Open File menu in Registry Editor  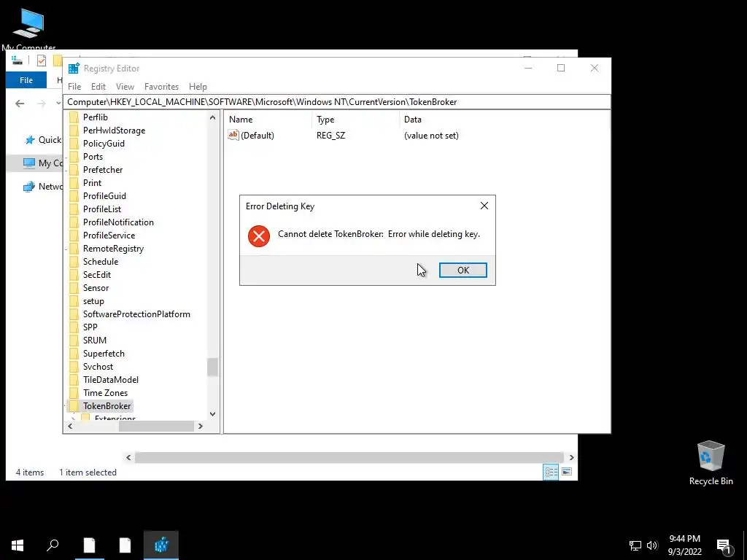(x=74, y=87)
